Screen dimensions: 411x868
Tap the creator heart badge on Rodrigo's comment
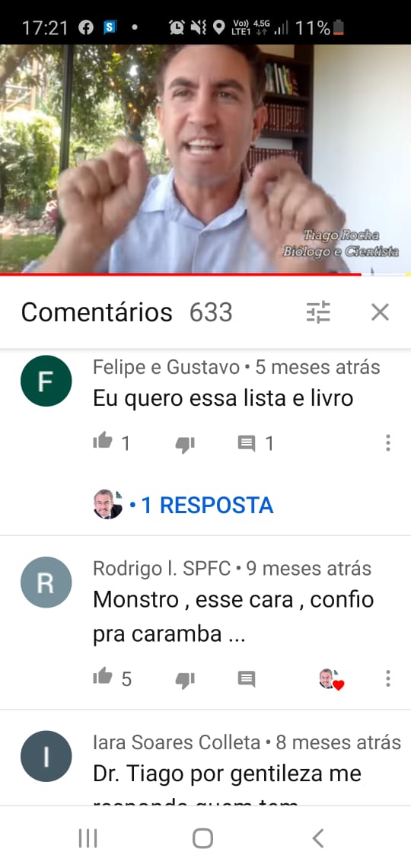click(x=331, y=678)
